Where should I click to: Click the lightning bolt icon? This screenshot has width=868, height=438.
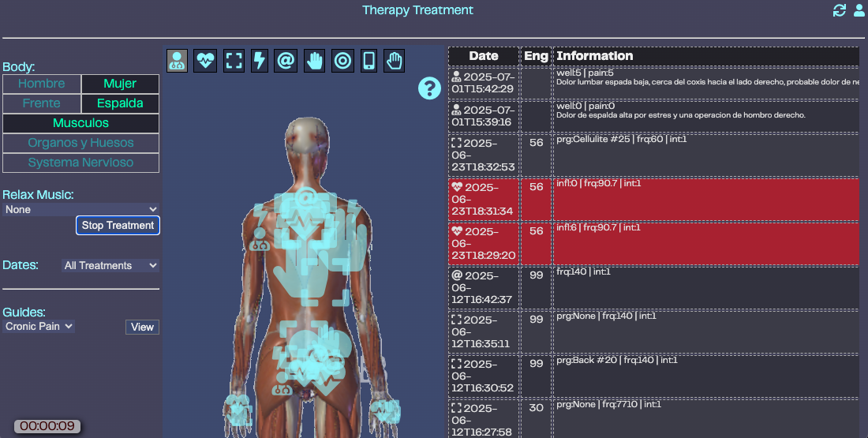coord(259,62)
